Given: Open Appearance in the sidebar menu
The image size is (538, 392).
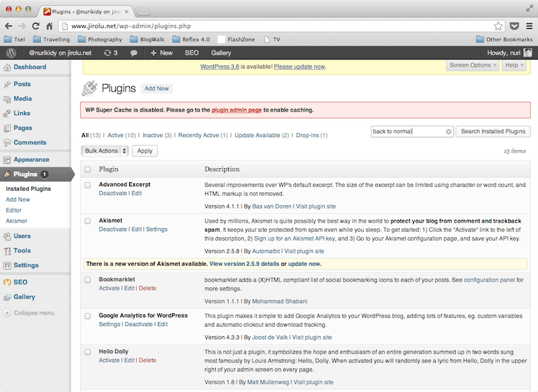Looking at the screenshot, I should click(31, 159).
